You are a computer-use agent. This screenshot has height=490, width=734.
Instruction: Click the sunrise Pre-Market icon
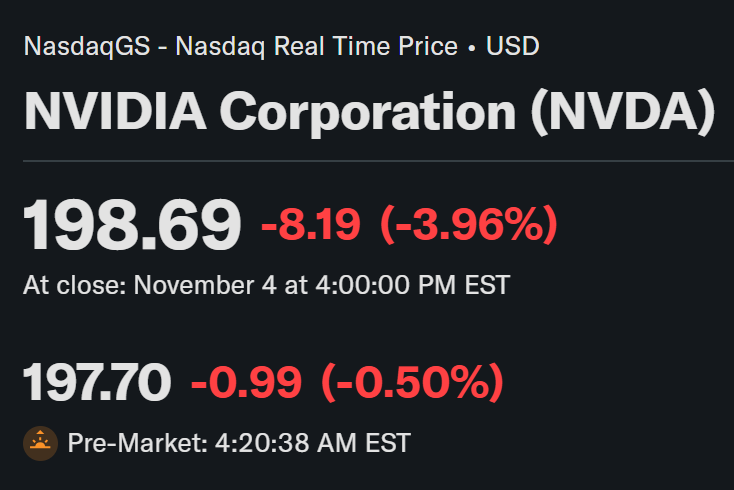pos(40,443)
